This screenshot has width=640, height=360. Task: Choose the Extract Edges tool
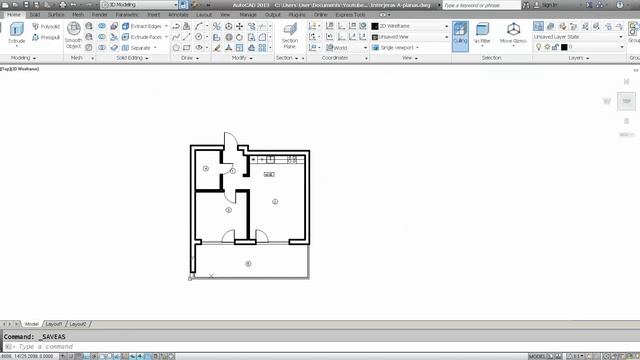(x=142, y=26)
